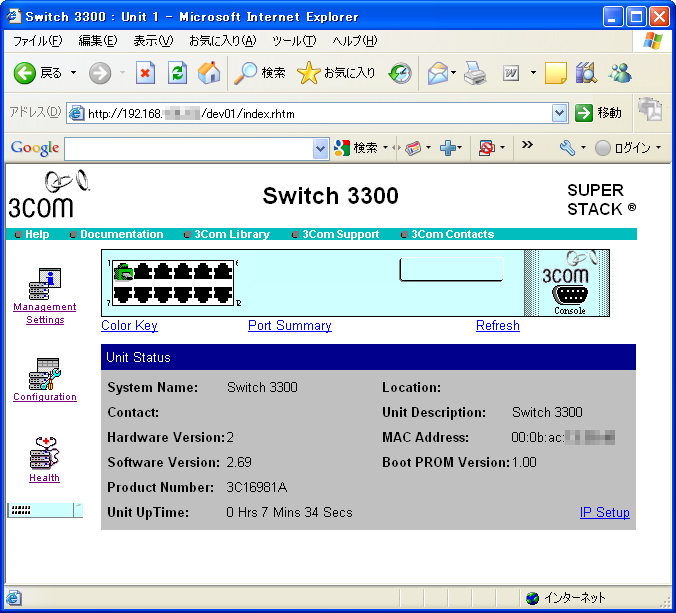Go to Home page icon

pos(209,72)
